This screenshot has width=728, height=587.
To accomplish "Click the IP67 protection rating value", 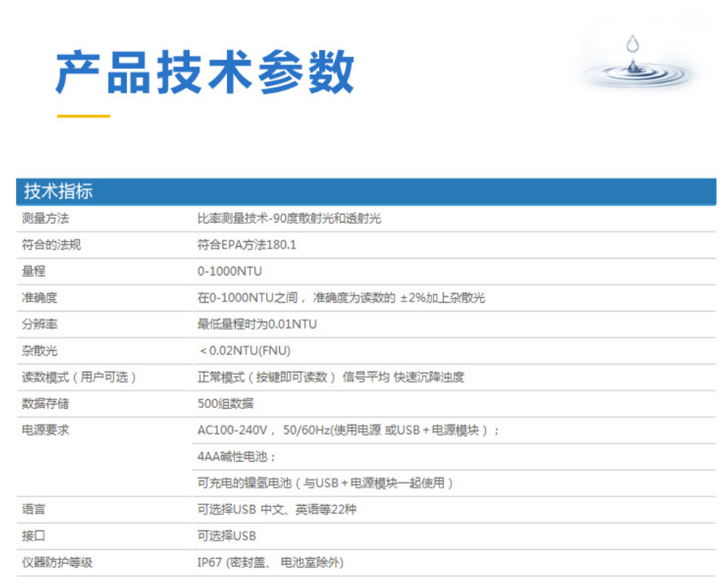I will point(270,562).
